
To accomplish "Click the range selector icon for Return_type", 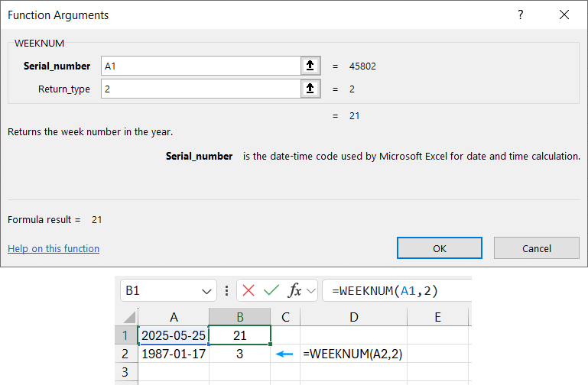I will (310, 89).
